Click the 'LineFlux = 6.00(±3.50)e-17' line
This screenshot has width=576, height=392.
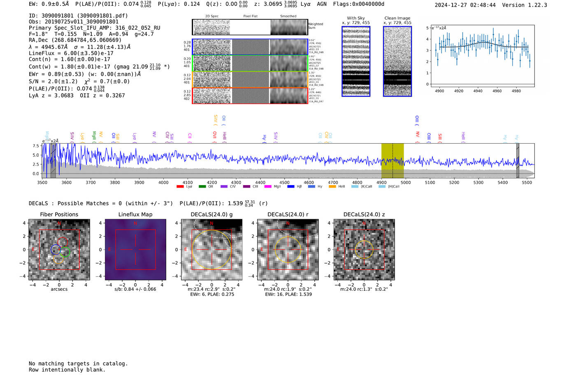point(71,53)
